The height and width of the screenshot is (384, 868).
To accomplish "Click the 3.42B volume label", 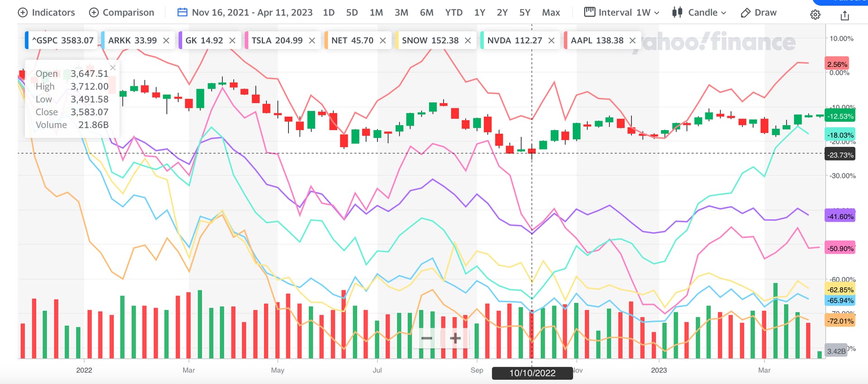I will (x=836, y=351).
